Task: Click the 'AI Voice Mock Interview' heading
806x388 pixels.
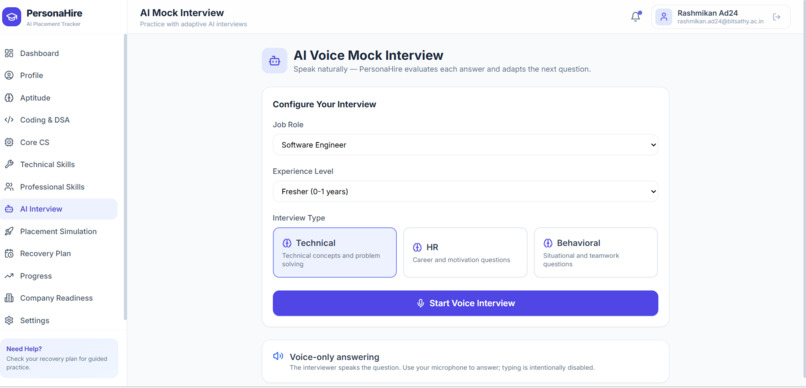Action: tap(368, 55)
